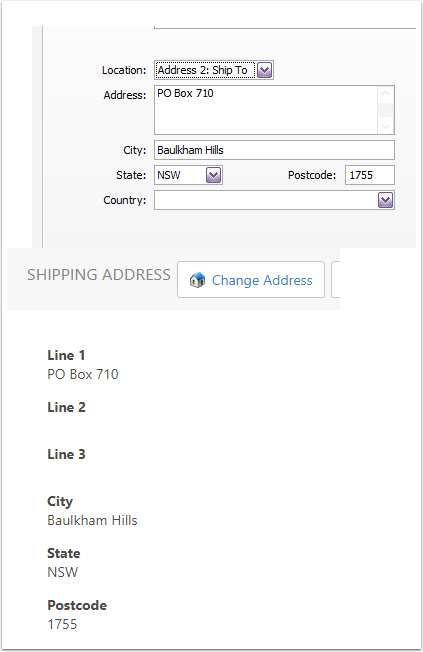Click the Address text box with PO Box 710
Image resolution: width=423 pixels, height=652 pixels.
[x=266, y=110]
